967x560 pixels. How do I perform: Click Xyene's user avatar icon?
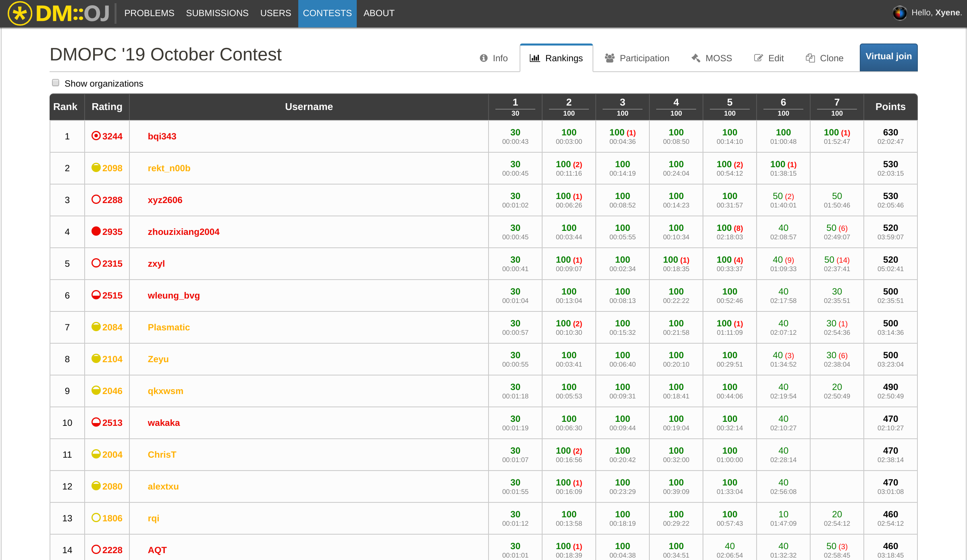[x=899, y=13]
